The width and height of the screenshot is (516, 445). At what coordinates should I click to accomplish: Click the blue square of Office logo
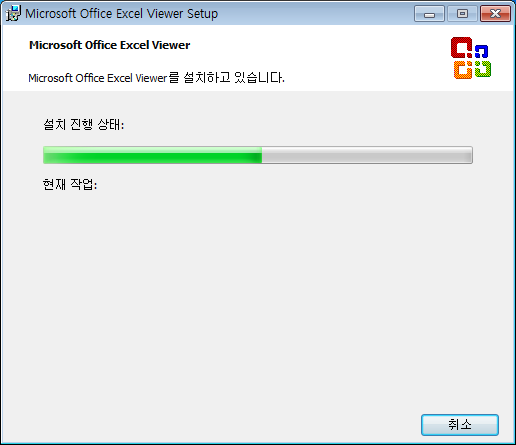click(x=481, y=51)
